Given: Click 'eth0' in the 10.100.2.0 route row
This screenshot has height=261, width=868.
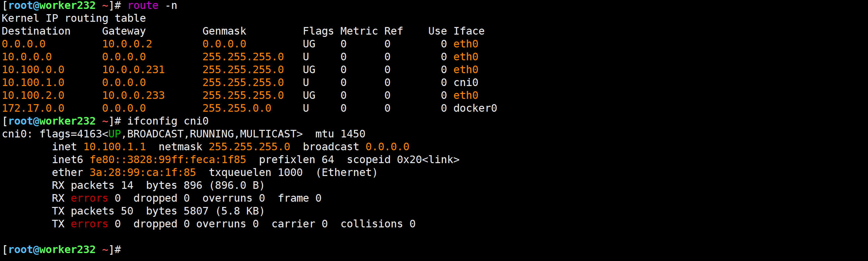Looking at the screenshot, I should click(x=466, y=95).
